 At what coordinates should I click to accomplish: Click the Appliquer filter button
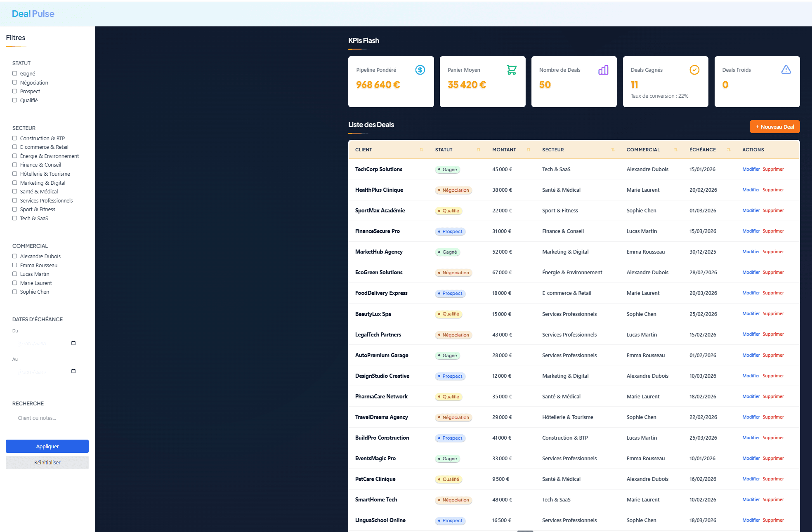coord(47,446)
